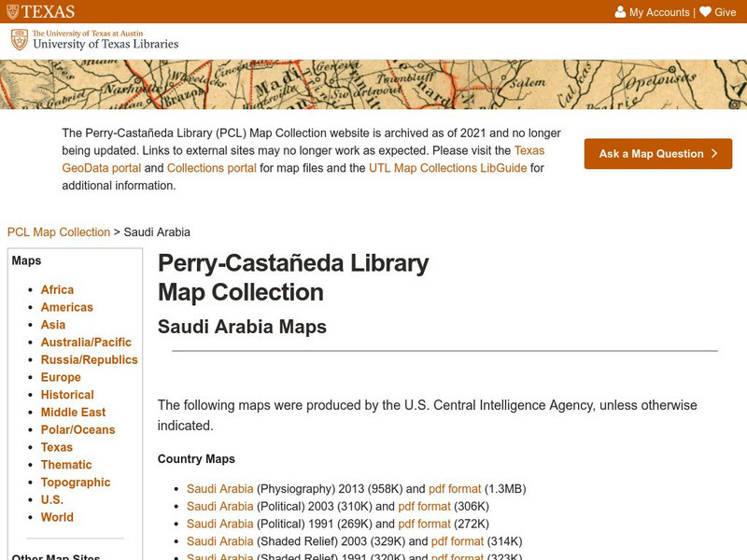
Task: Select Africa in the Maps sidebar
Action: [57, 290]
